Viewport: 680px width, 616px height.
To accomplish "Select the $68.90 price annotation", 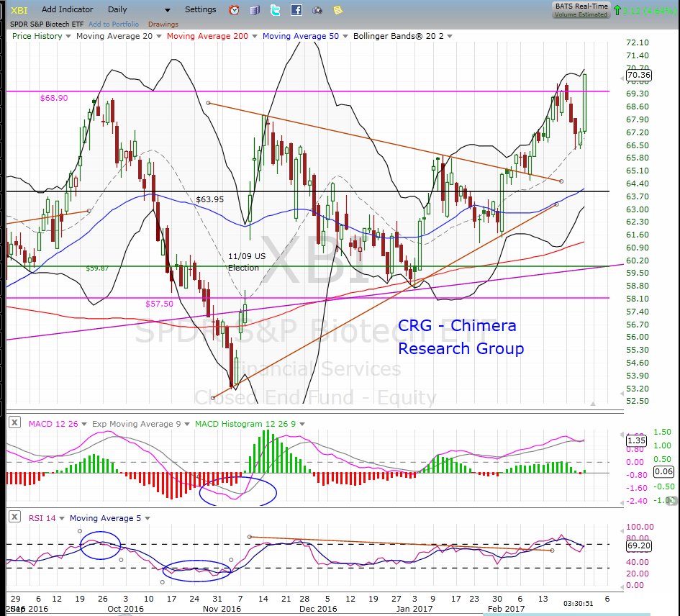I will coord(54,98).
